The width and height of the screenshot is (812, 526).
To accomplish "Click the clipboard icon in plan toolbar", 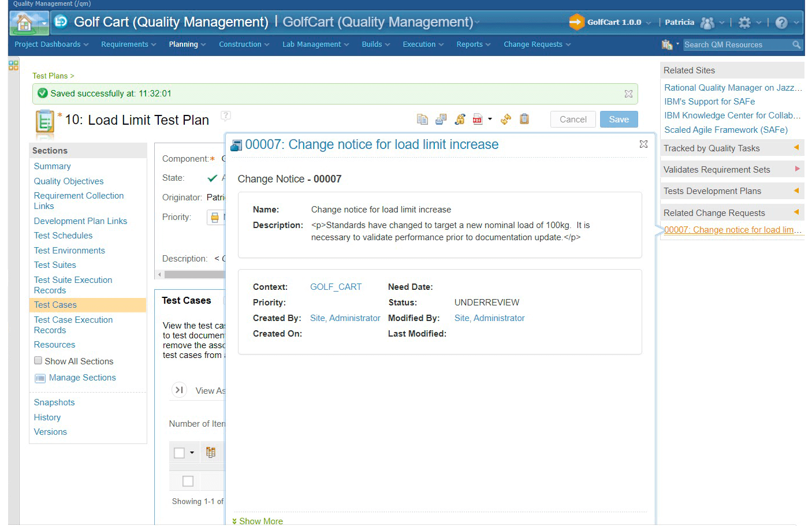I will tap(524, 119).
